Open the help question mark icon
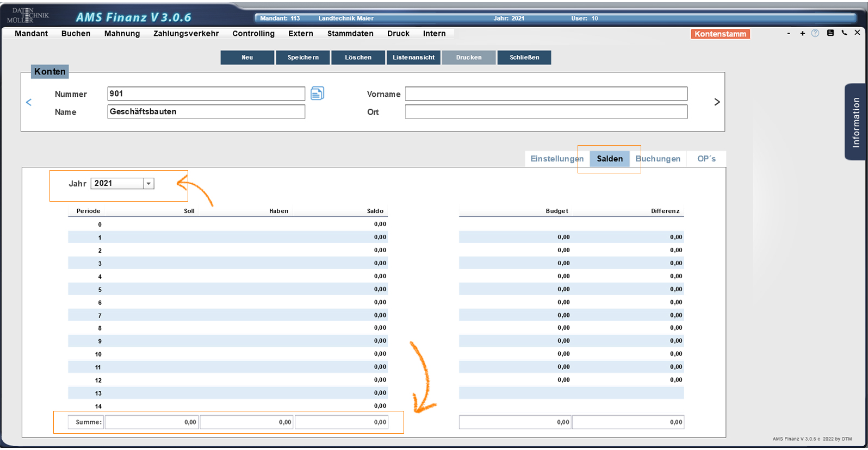The height and width of the screenshot is (450, 868). click(x=815, y=33)
